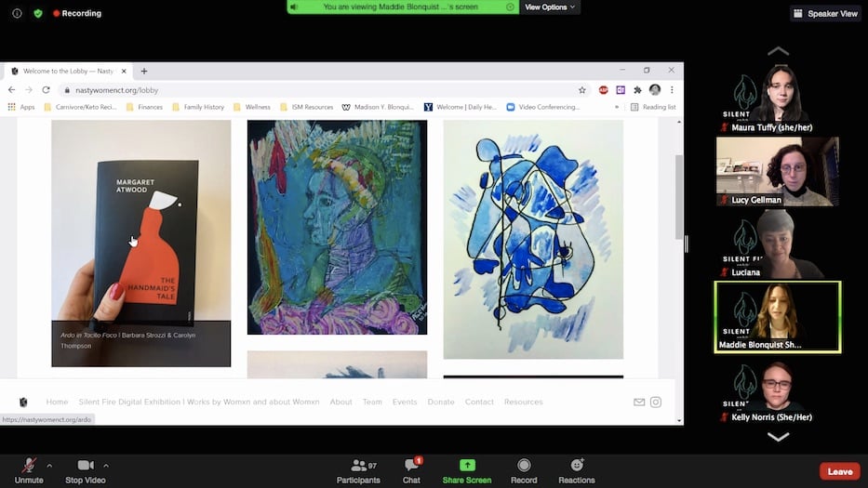Open Apps in the bookmarks bar

(21, 107)
